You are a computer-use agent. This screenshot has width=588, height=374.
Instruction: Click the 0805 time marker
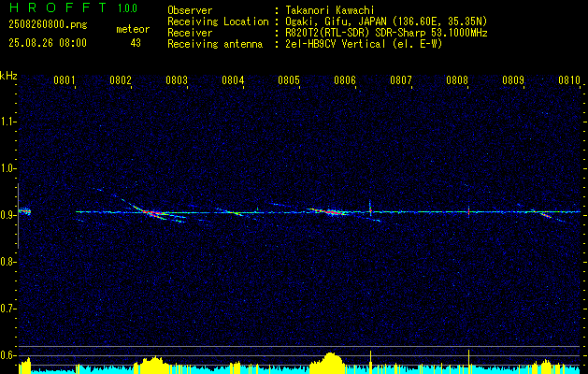[289, 79]
